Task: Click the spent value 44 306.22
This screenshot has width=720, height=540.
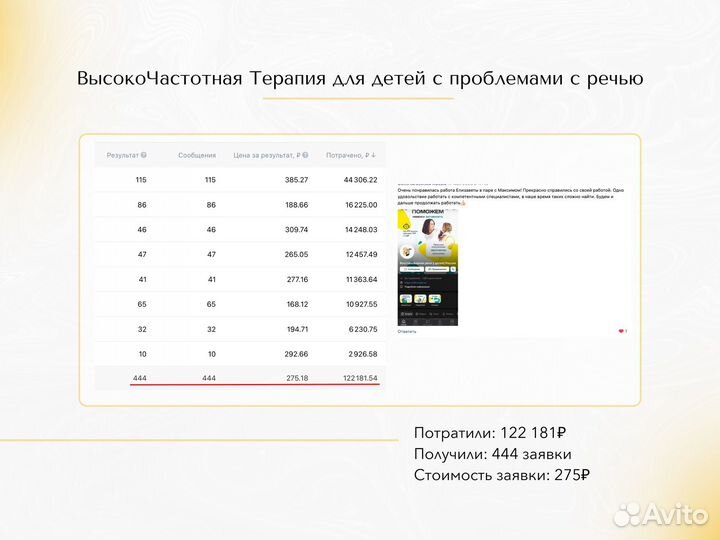Action: [360, 180]
